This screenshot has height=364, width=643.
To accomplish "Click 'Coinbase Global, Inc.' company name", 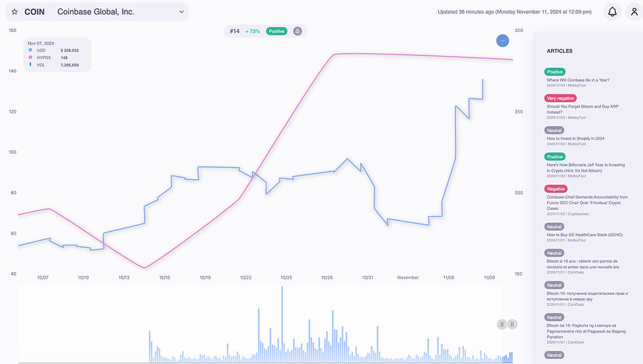I will (x=96, y=12).
